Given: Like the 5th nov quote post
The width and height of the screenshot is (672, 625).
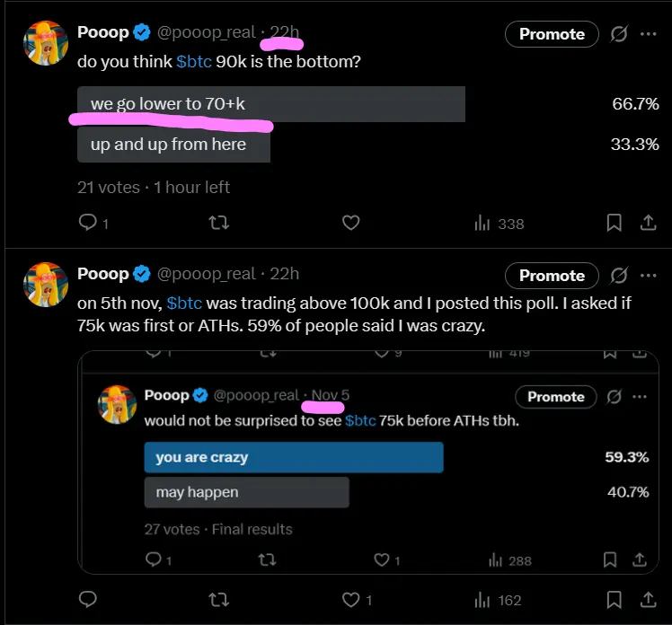Looking at the screenshot, I should point(351,599).
